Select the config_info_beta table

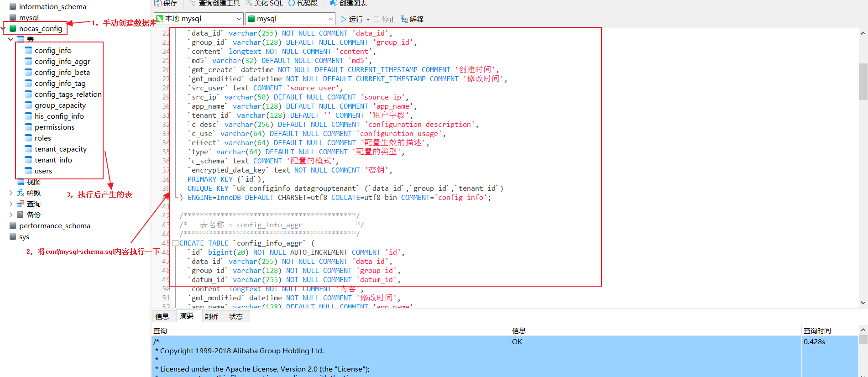[x=62, y=73]
